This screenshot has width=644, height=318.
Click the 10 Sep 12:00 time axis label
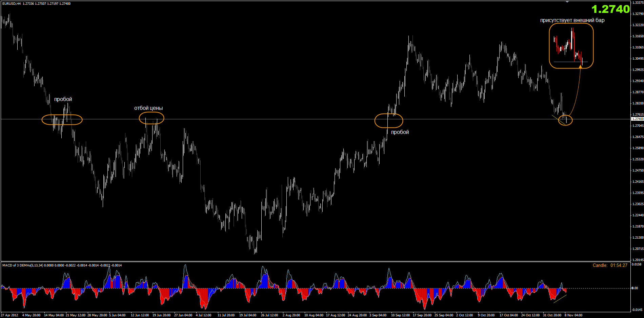[400, 315]
